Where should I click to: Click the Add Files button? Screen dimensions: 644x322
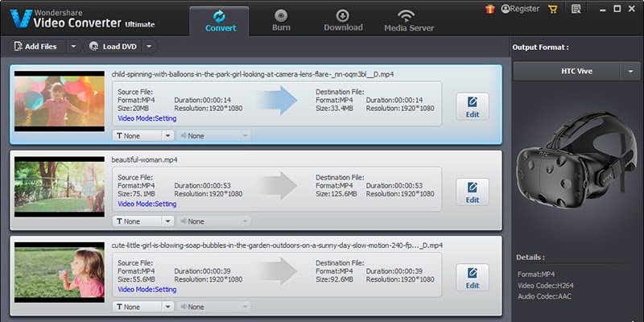pyautogui.click(x=36, y=47)
